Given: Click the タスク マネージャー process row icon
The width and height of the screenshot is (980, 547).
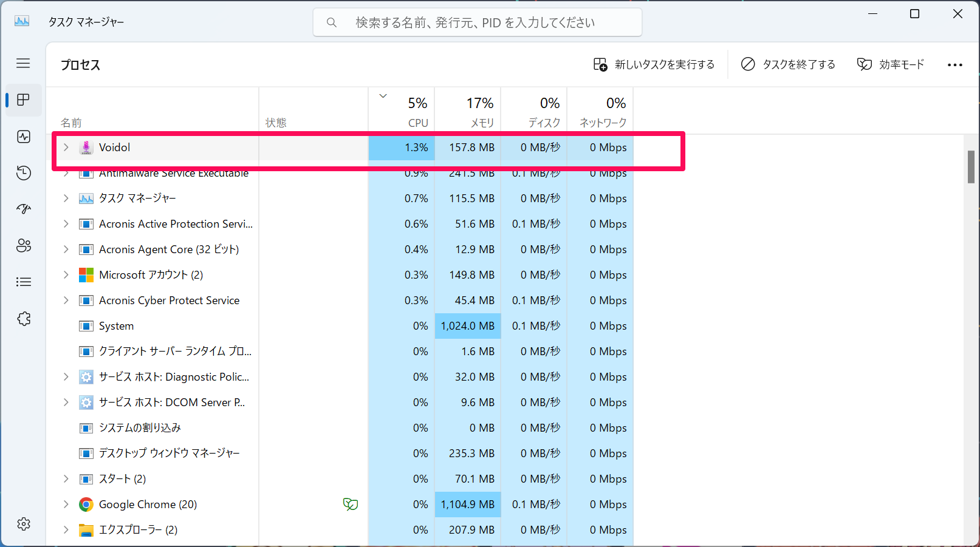Looking at the screenshot, I should [x=86, y=199].
